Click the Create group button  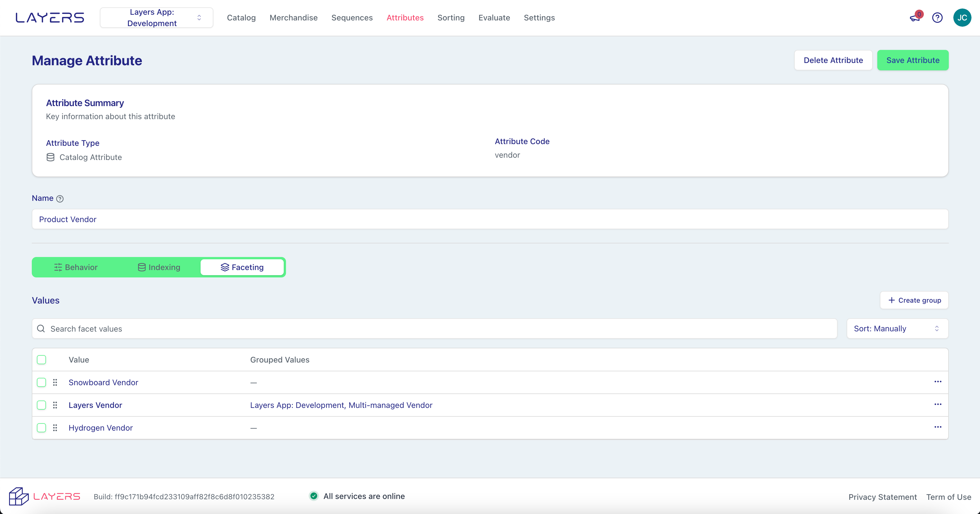click(x=914, y=300)
